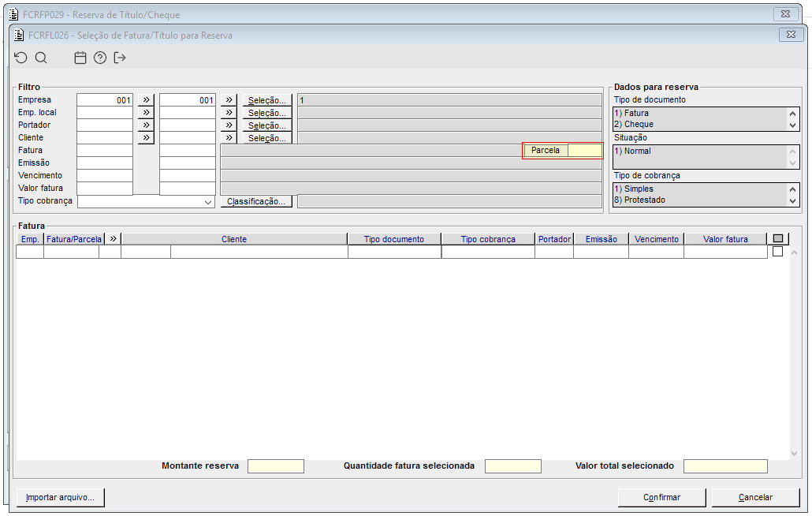
Task: Click the first Emissão filter input field
Action: [x=105, y=163]
